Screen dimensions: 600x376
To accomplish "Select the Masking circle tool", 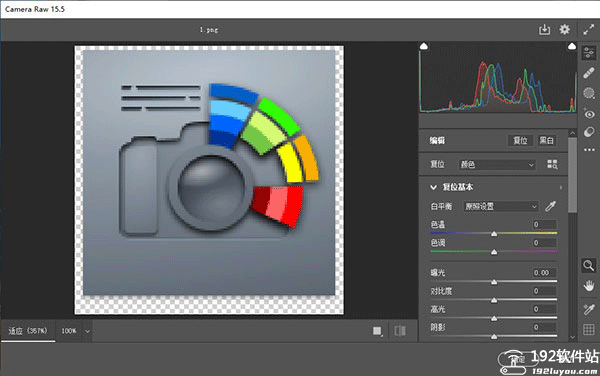I will pos(589,93).
